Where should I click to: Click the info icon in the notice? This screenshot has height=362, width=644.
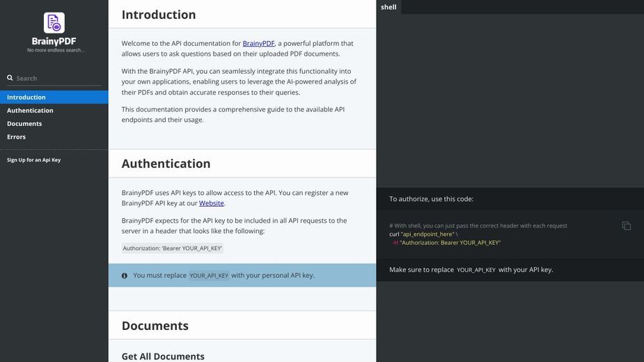(x=125, y=276)
